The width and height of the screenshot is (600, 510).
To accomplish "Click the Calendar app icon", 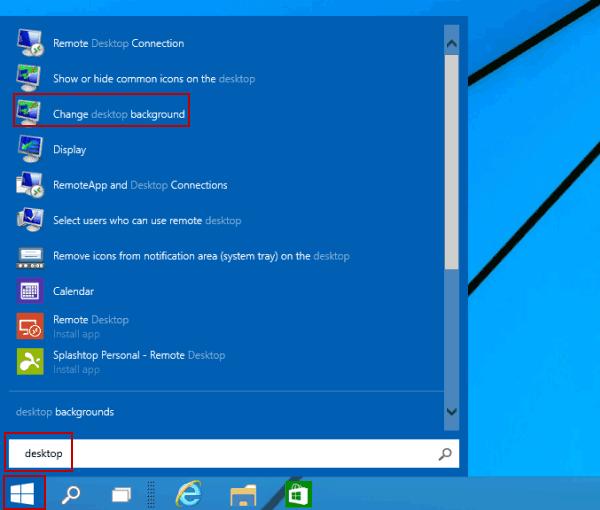I will tap(29, 291).
